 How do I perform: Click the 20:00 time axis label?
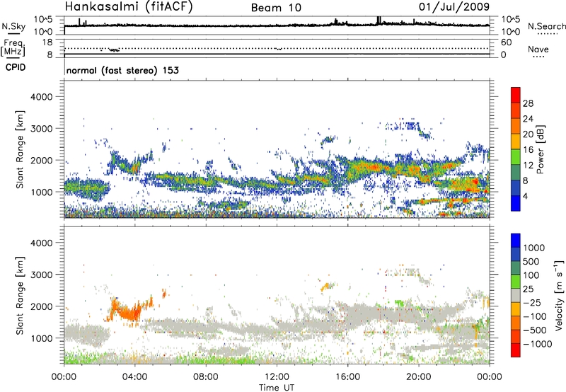[419, 377]
